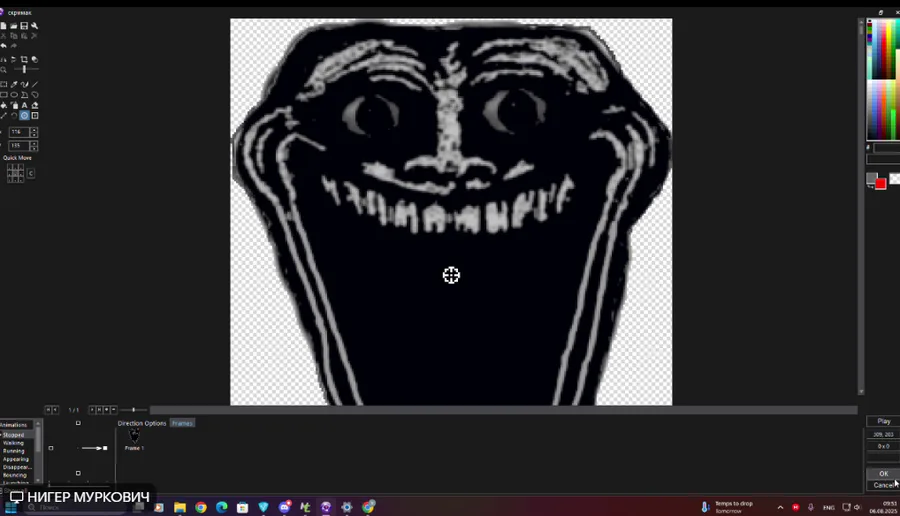Select the rectangular Selection tool

click(3, 84)
